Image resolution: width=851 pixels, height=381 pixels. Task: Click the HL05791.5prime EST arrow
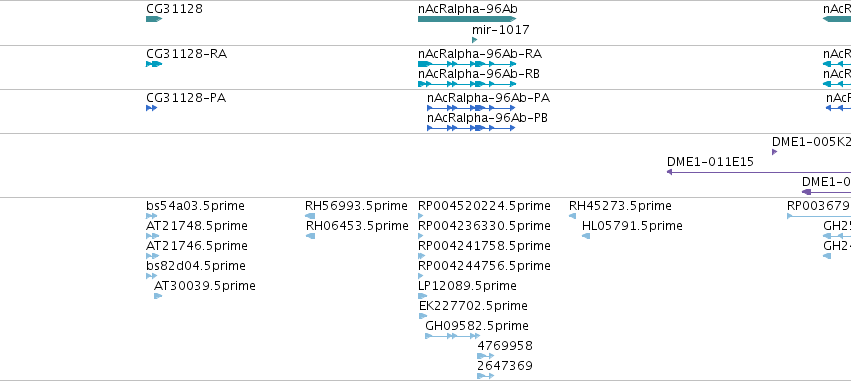pyautogui.click(x=586, y=236)
